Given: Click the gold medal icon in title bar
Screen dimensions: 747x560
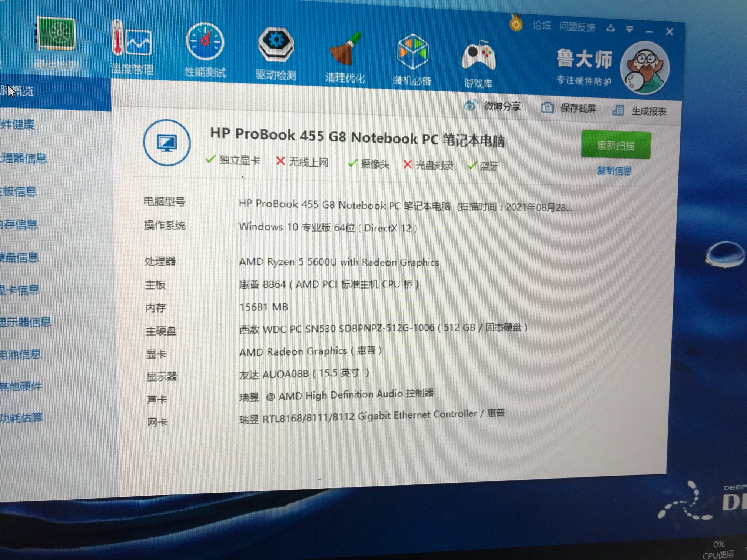Looking at the screenshot, I should pyautogui.click(x=516, y=23).
